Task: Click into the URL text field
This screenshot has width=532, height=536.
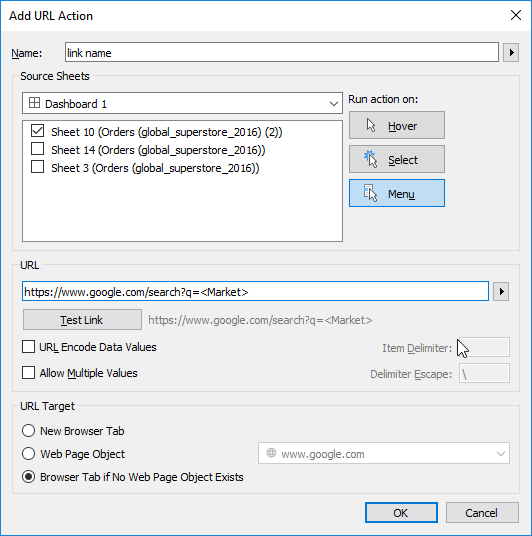Action: click(255, 292)
